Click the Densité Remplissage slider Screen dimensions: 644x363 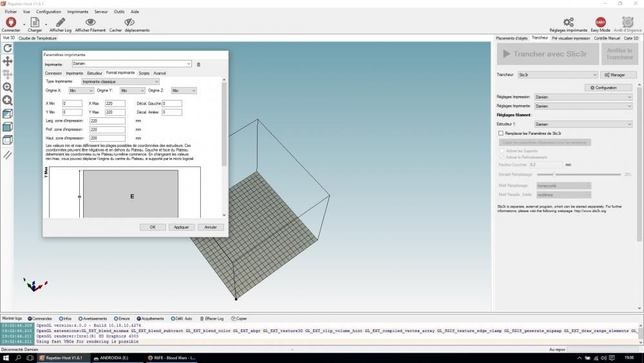point(579,174)
